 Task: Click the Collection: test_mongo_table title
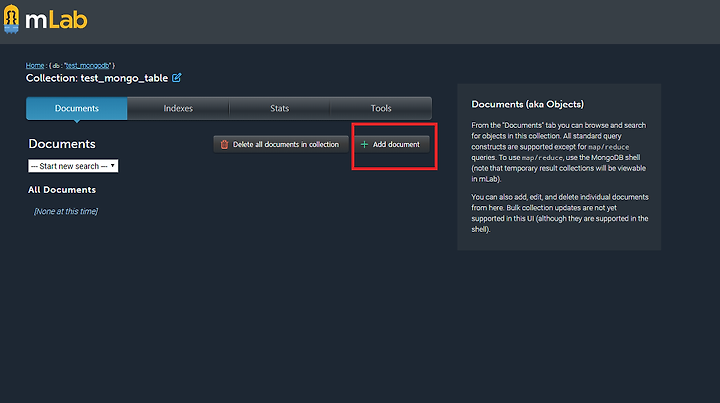(x=97, y=78)
